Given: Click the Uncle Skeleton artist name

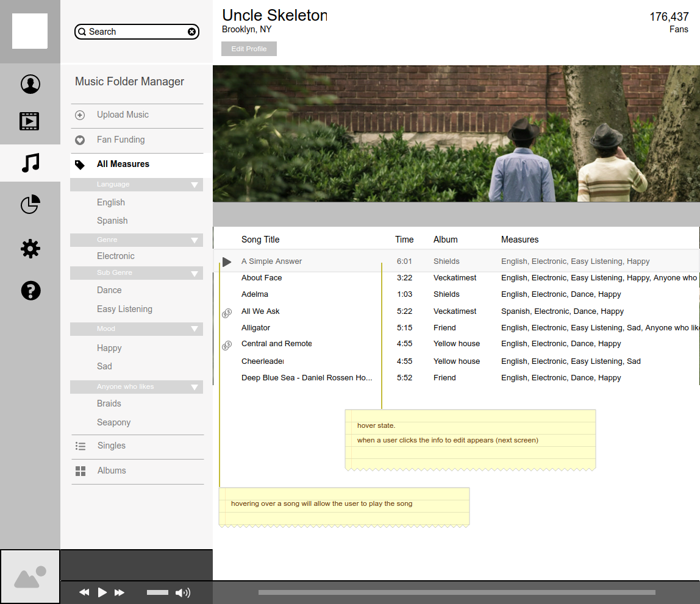Looking at the screenshot, I should [x=274, y=15].
